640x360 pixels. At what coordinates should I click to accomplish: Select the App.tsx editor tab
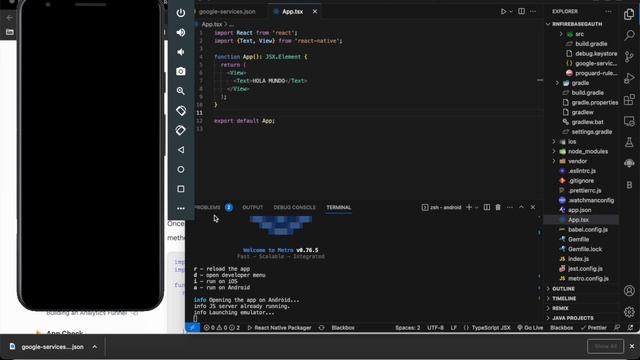click(x=292, y=11)
